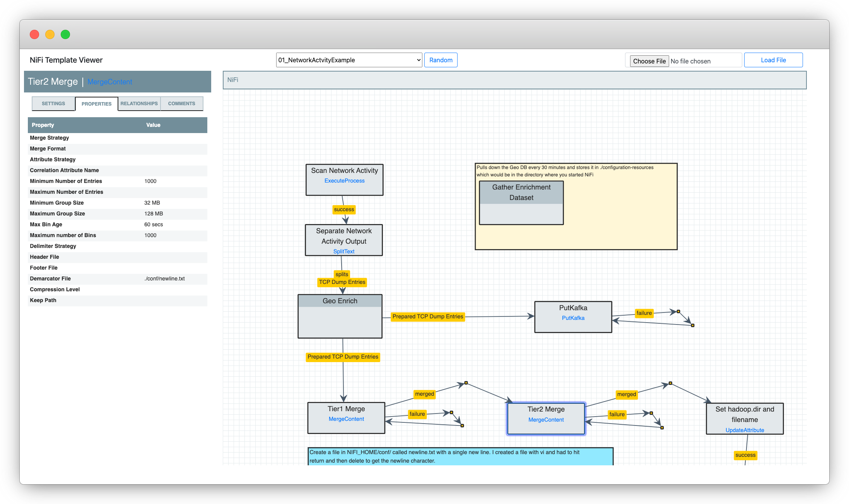This screenshot has height=504, width=849.
Task: Click the 128 MB Maximum Group Size value
Action: 154,214
